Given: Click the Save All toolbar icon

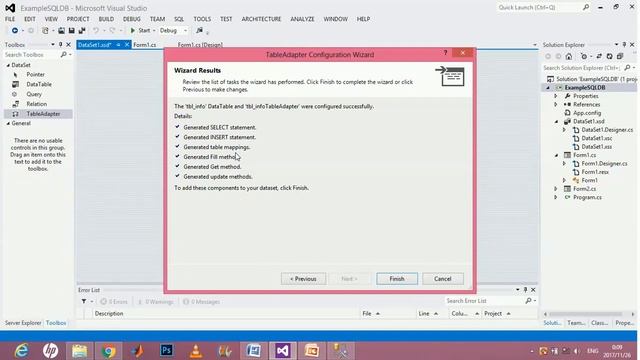Looking at the screenshot, I should (82, 31).
